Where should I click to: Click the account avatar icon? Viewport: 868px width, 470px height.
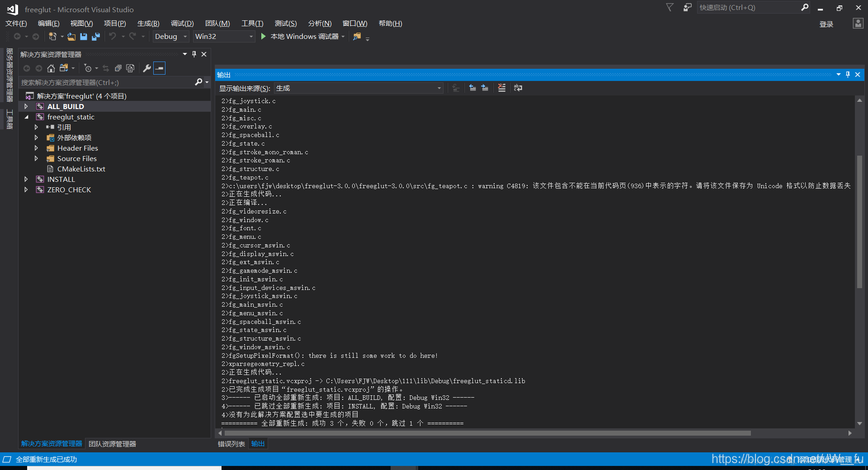click(858, 23)
